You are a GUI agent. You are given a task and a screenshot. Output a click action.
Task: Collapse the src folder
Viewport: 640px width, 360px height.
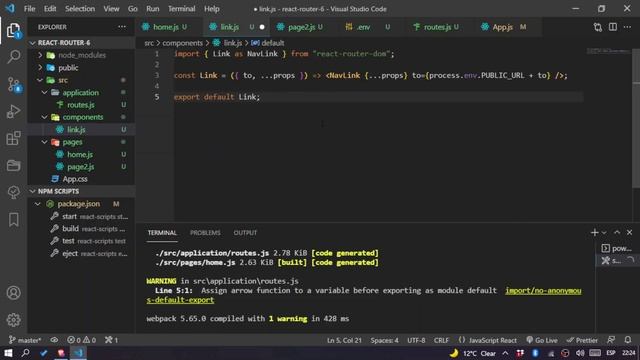point(40,80)
